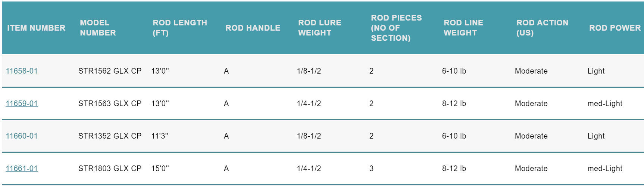Select the Model Number column header
The width and height of the screenshot is (644, 186).
click(x=98, y=28)
